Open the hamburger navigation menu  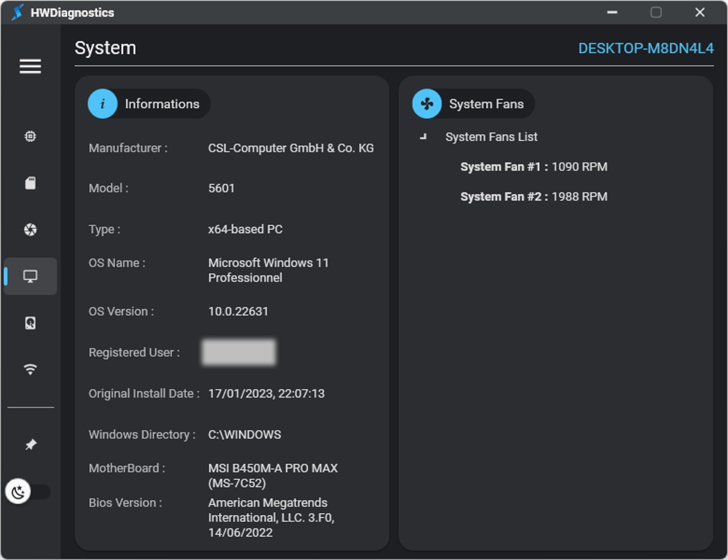coord(30,66)
